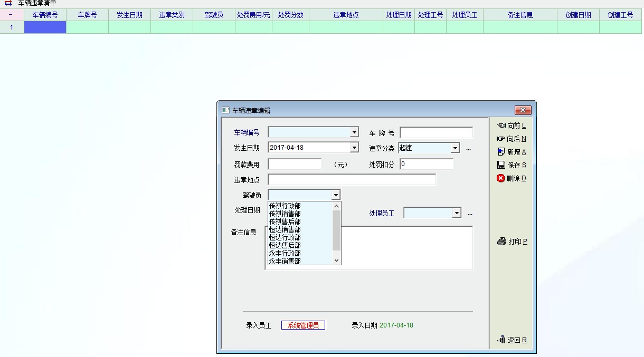Expand the 车辆编号 dropdown
Viewport: 644px width, 357px height.
tap(354, 132)
